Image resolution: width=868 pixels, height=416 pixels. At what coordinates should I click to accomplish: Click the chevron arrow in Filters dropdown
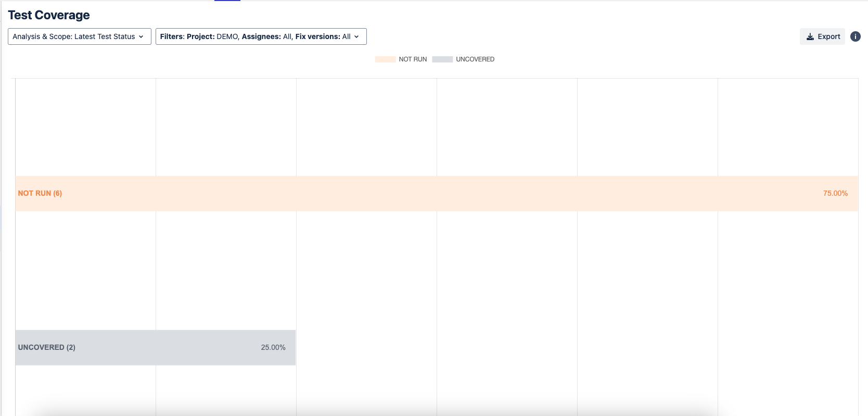tap(356, 36)
